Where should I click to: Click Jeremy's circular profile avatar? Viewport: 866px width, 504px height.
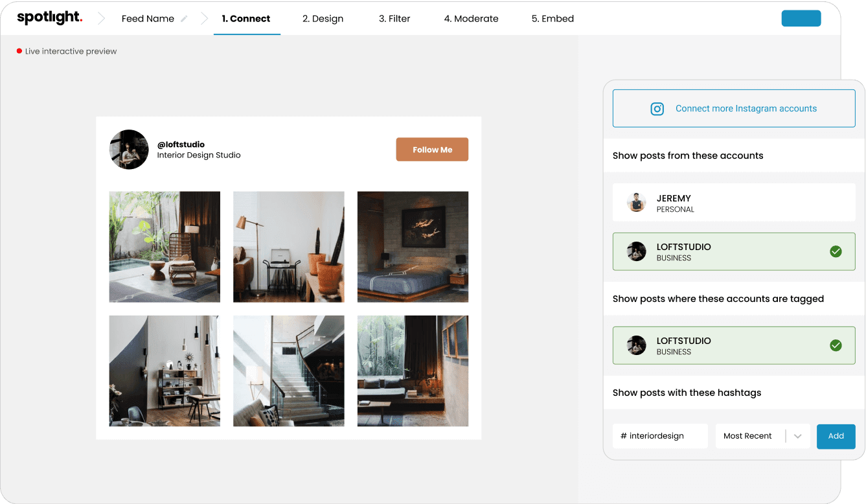click(636, 201)
